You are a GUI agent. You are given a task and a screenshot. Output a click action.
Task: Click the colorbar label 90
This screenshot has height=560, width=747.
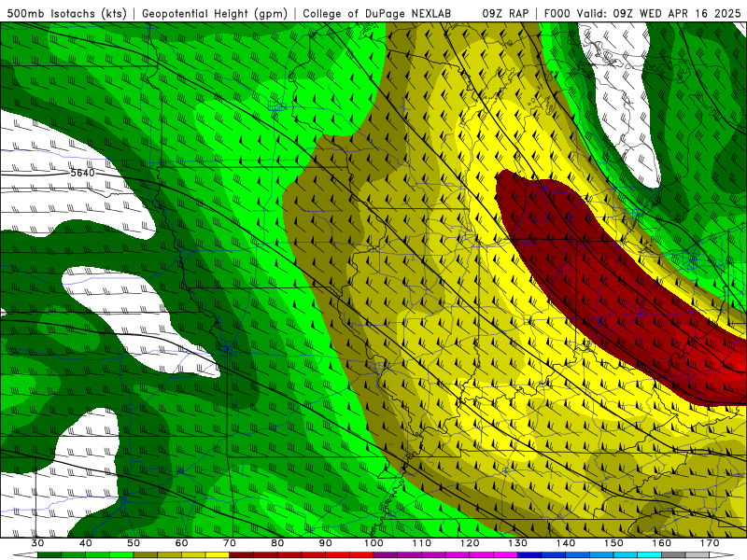(x=326, y=543)
